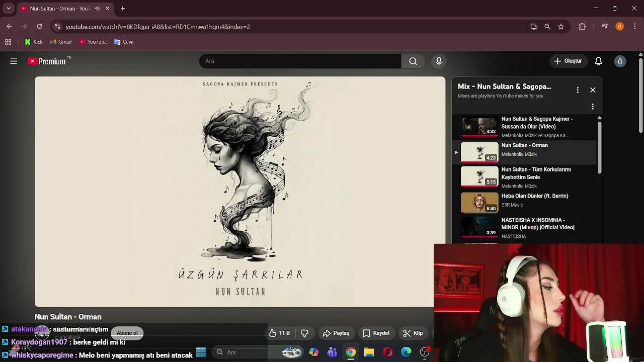
Task: Open the Chrome zoom magnifier icon
Action: pos(547,27)
